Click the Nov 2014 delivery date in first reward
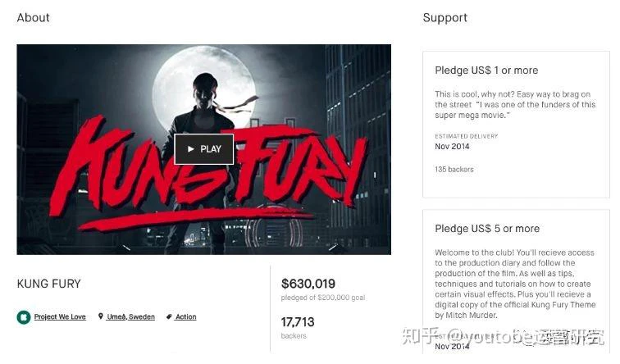 pyautogui.click(x=452, y=147)
